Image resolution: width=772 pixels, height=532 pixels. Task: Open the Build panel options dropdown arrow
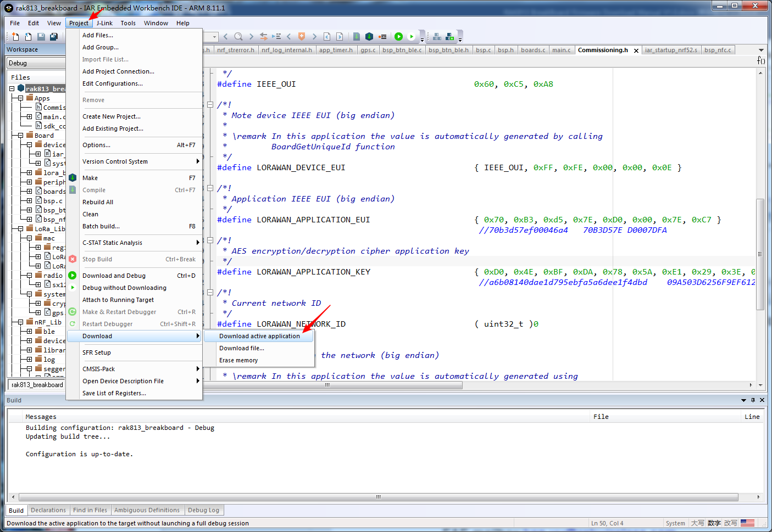pyautogui.click(x=743, y=400)
